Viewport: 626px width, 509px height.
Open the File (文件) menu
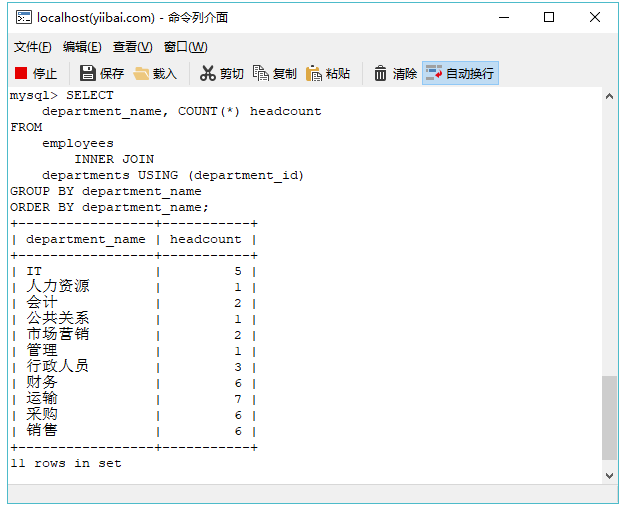32,47
